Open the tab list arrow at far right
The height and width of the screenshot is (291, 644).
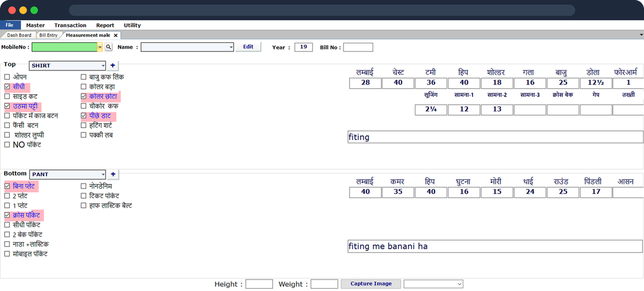pyautogui.click(x=641, y=35)
